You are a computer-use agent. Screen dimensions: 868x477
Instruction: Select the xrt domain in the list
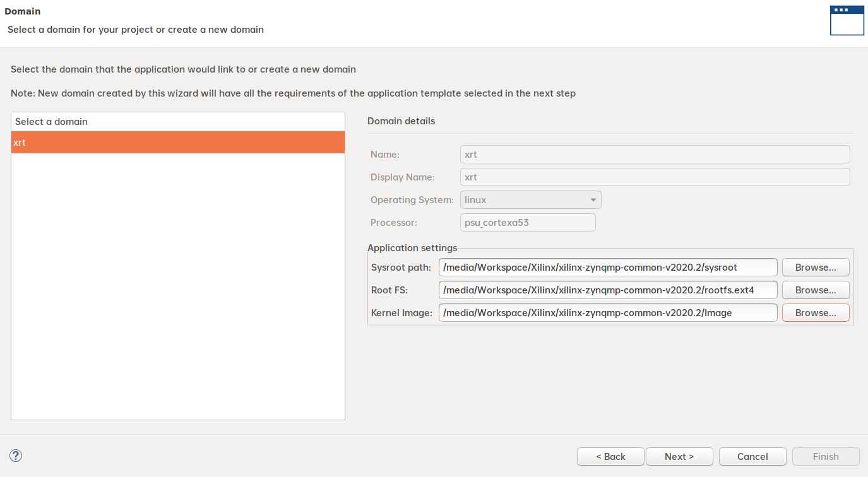tap(178, 143)
